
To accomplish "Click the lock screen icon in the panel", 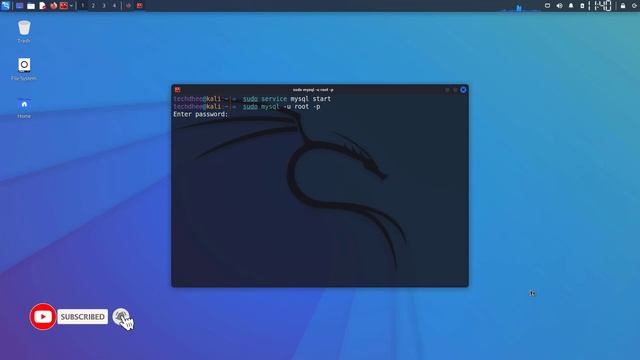I will [623, 6].
